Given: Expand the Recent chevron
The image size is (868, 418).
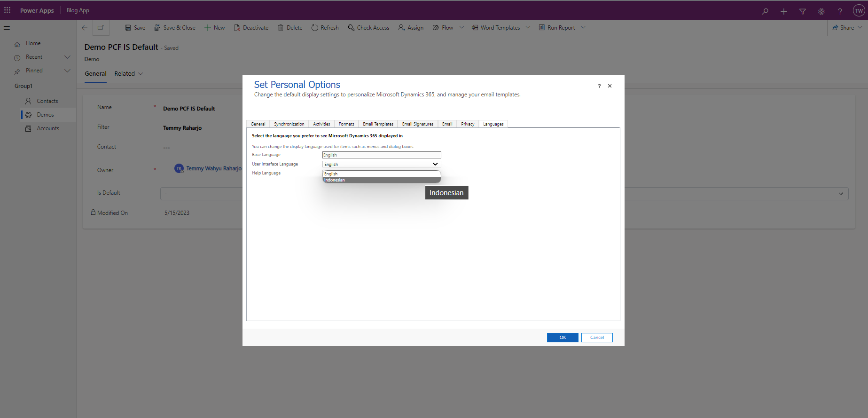Looking at the screenshot, I should 67,57.
